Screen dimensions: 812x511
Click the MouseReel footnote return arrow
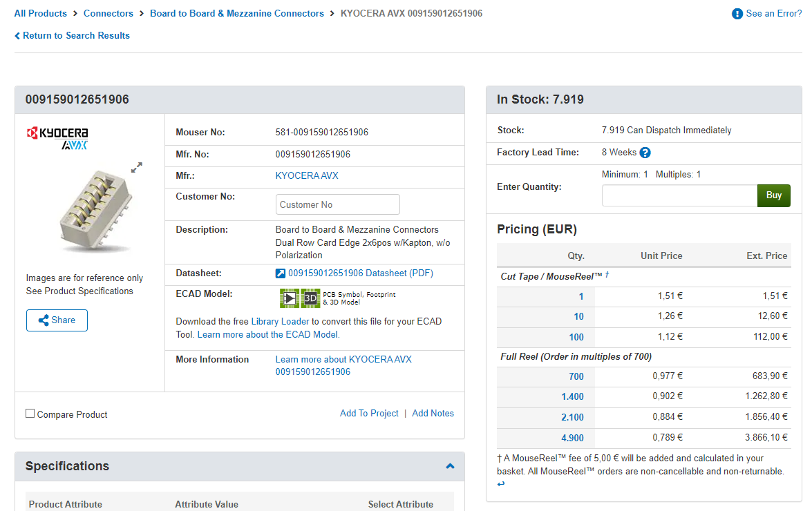click(x=501, y=484)
